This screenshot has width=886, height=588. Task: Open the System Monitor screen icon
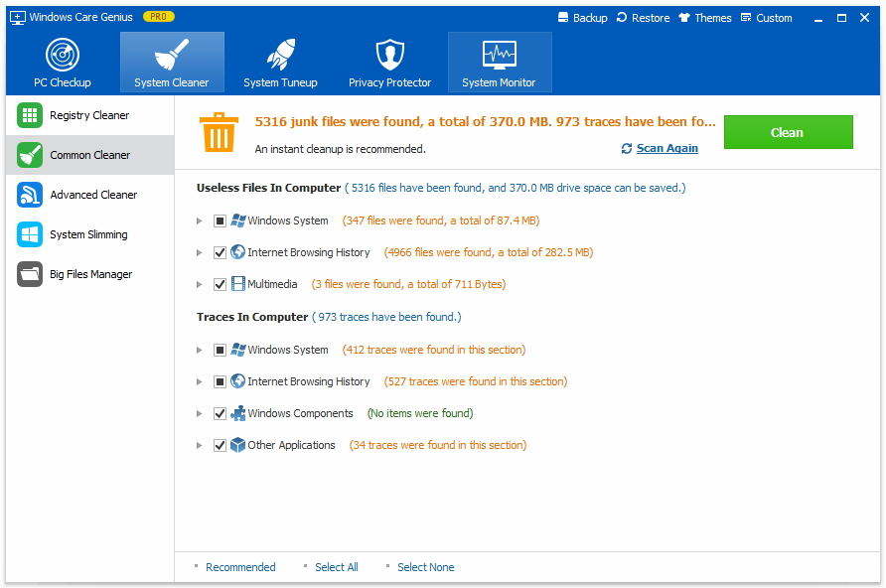[499, 55]
